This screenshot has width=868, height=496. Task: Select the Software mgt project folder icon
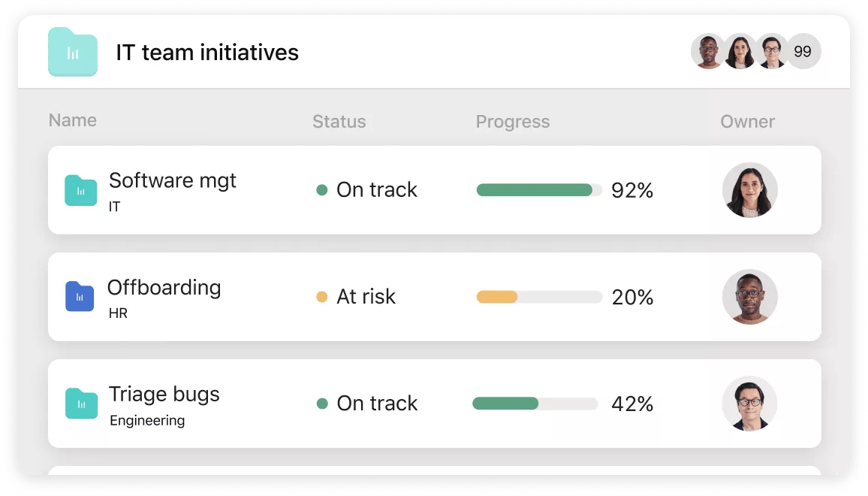click(x=81, y=190)
